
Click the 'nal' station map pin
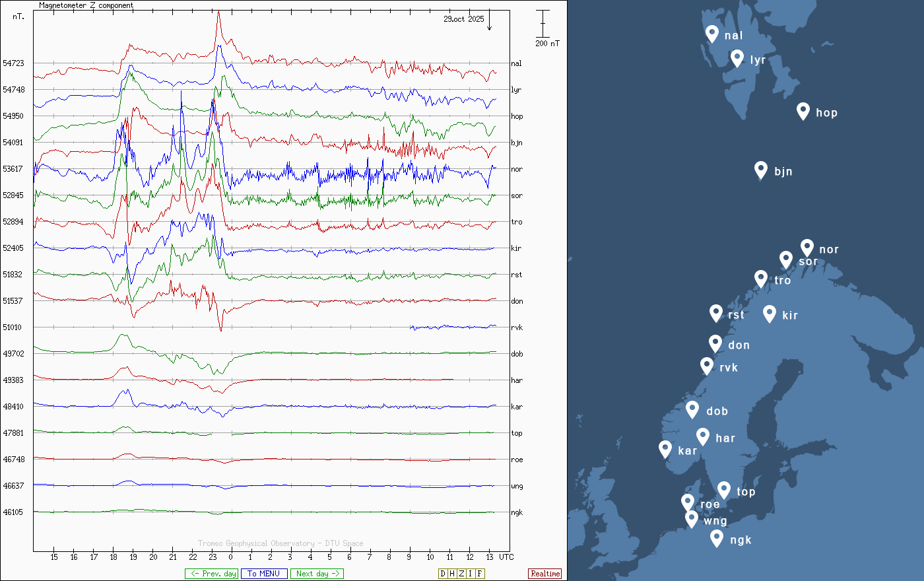pyautogui.click(x=711, y=34)
